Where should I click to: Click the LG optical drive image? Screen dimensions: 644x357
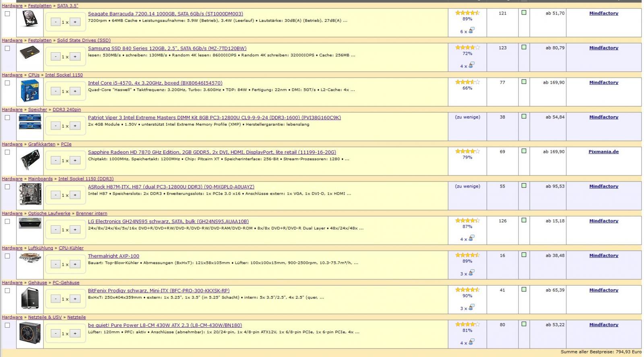pyautogui.click(x=30, y=223)
